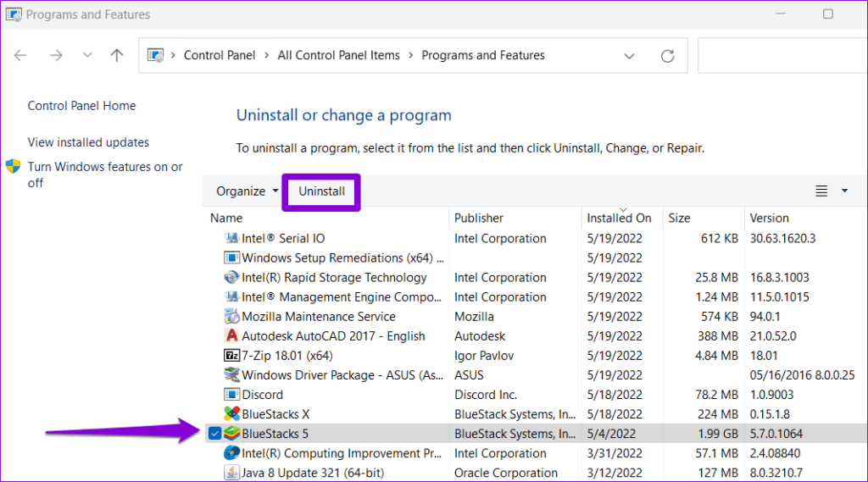Screen dimensions: 868x482
Task: Sort by Name column header
Action: point(225,218)
